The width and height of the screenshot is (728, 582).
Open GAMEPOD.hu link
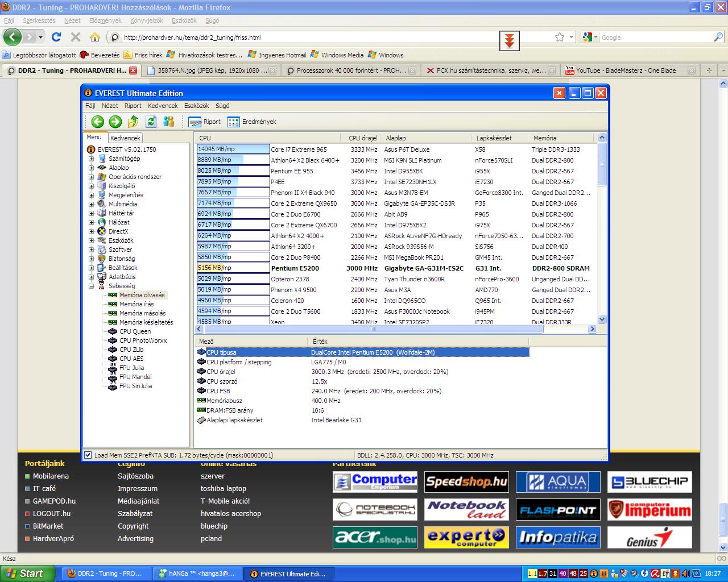tap(54, 501)
